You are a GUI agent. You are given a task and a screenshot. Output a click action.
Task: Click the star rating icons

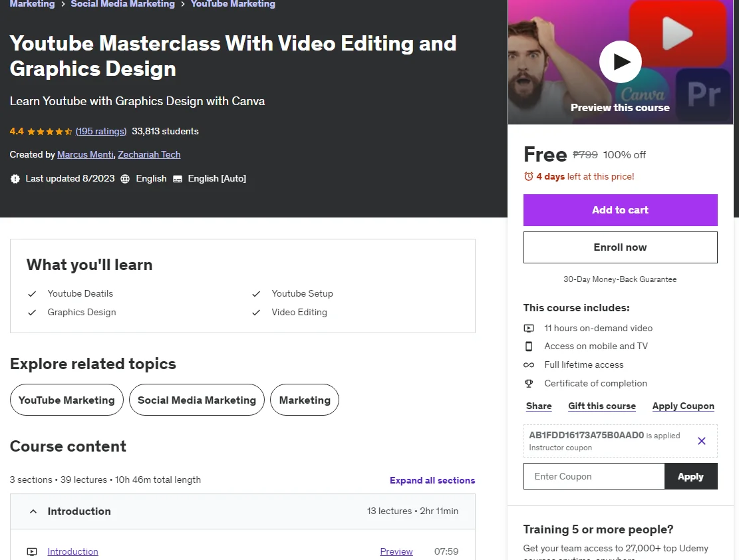point(49,132)
